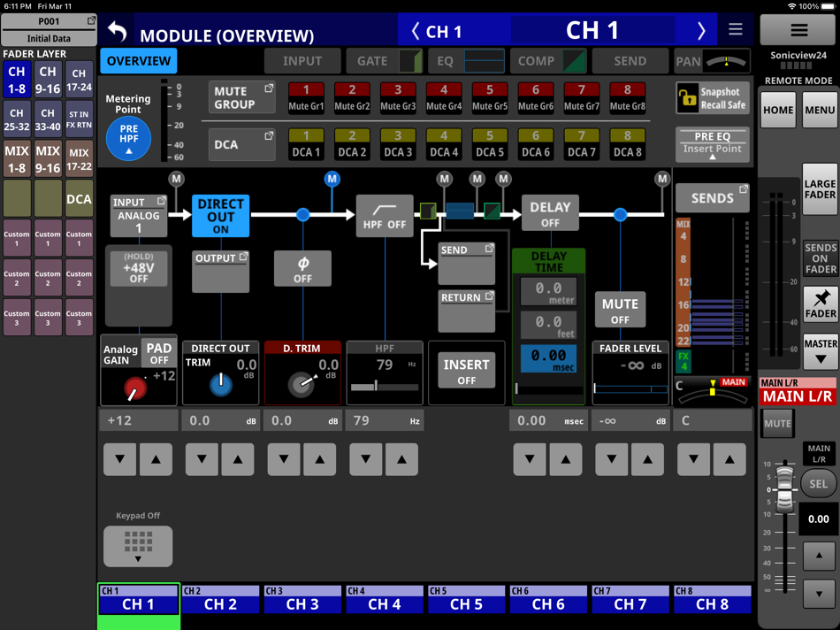Viewport: 840px width, 630px height.
Task: Open the P001 snapshot popup icon
Action: [92, 20]
